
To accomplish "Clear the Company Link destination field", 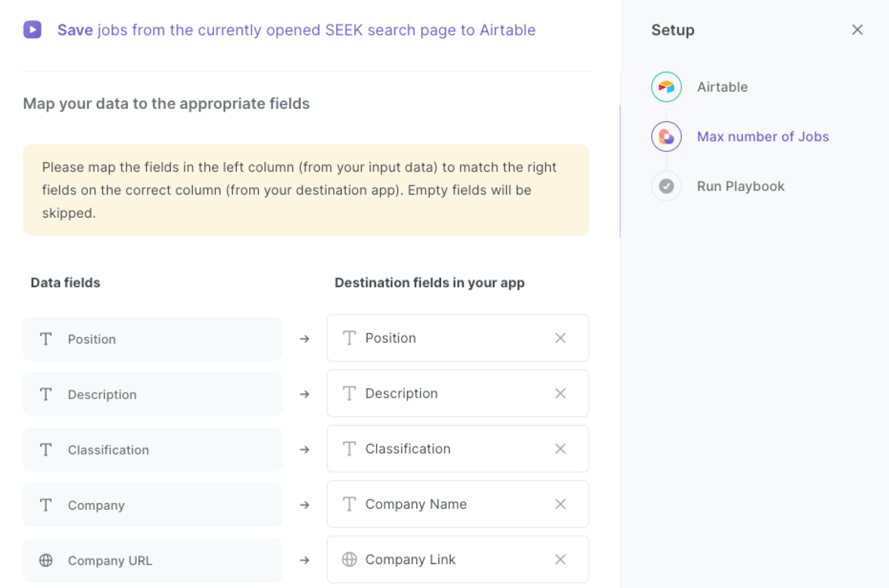I will coord(560,559).
